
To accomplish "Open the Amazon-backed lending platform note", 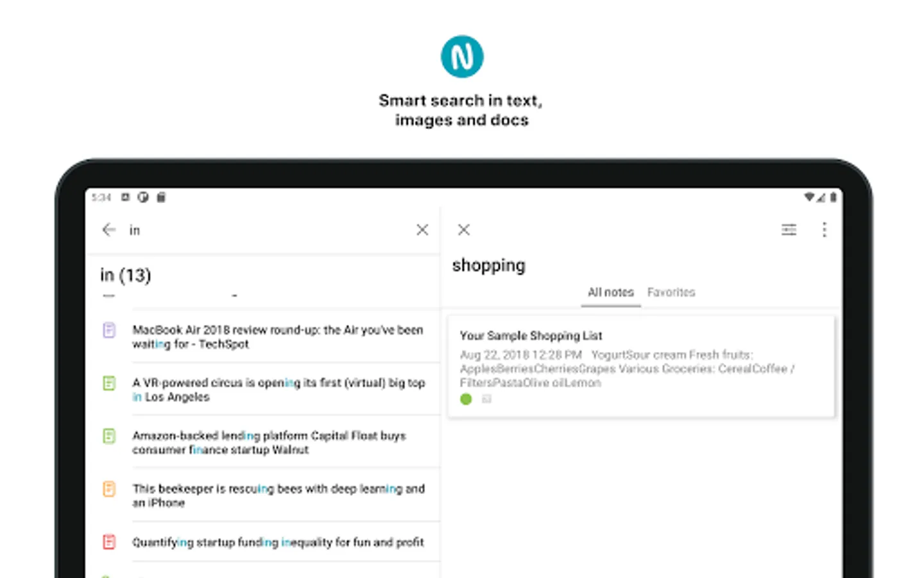I will click(x=269, y=443).
